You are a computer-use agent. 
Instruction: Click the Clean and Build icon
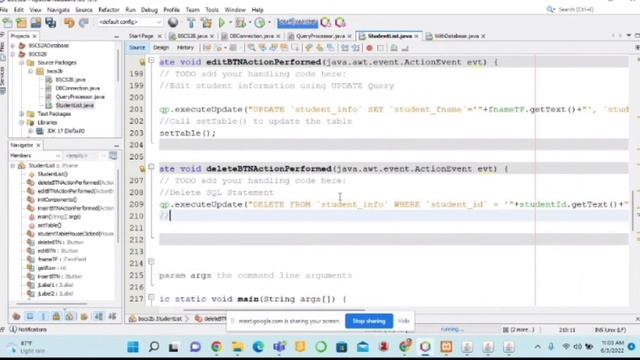pos(206,22)
